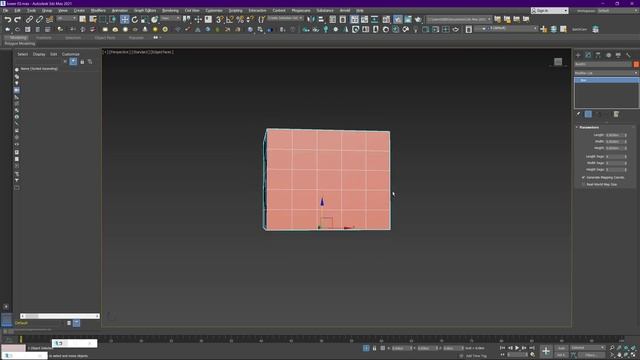Activate the Select and Link tool
Image resolution: width=640 pixels, height=360 pixels.
29,19
